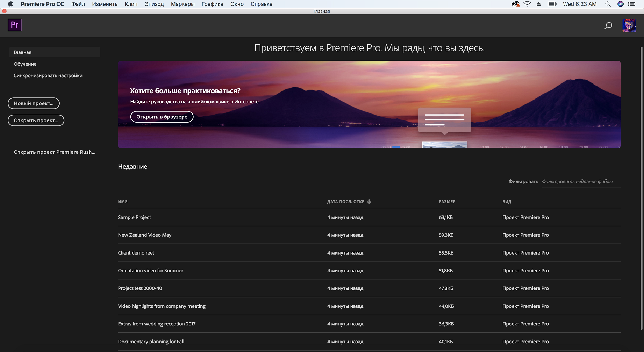Click the Открыть в браузере button
The image size is (644, 352).
coord(162,117)
